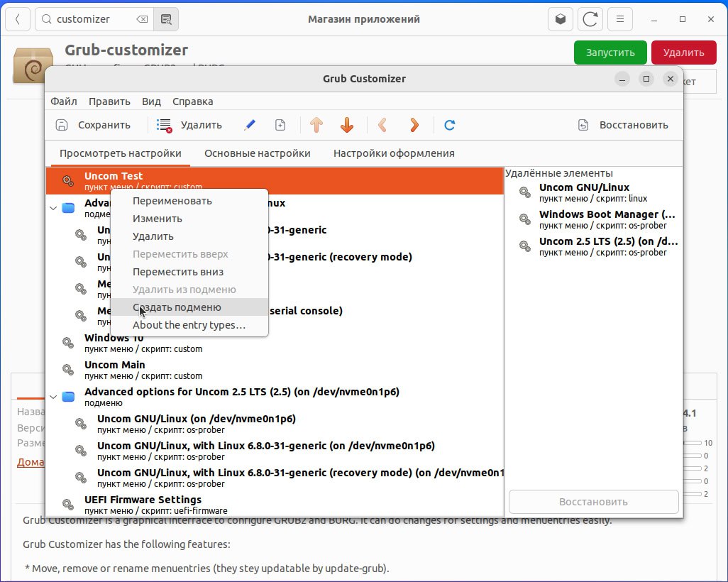The width and height of the screenshot is (728, 582).
Task: Select the os-prober recovery mode entry on nvme0n1p6
Action: click(275, 478)
